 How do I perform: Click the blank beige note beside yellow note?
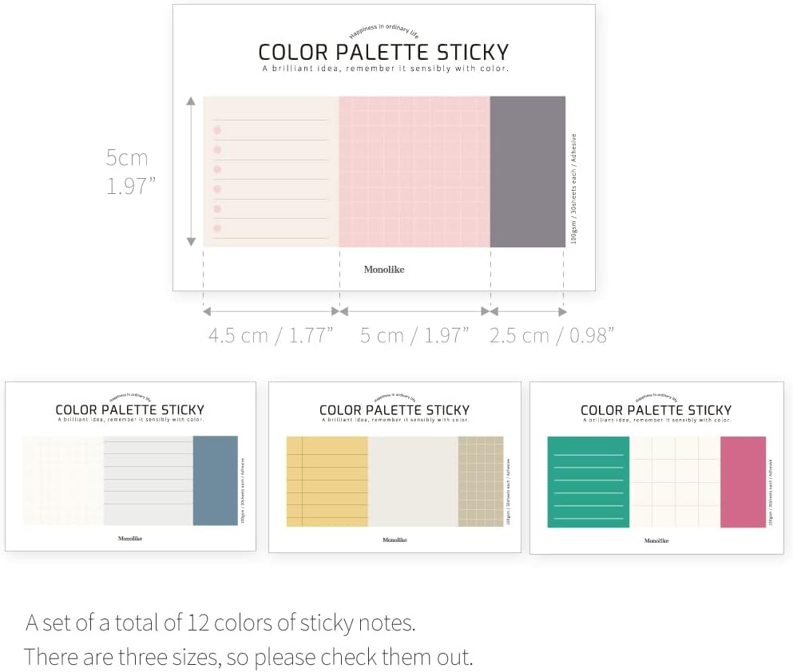(x=413, y=481)
